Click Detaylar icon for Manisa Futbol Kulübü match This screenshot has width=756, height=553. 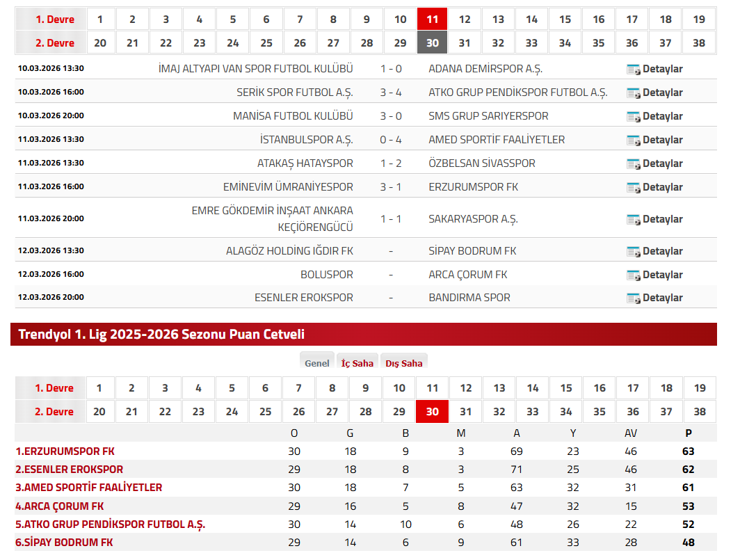click(x=633, y=116)
